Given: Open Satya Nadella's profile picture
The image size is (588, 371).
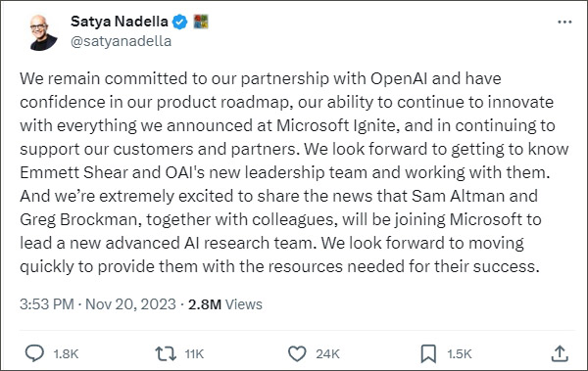Looking at the screenshot, I should tap(43, 33).
